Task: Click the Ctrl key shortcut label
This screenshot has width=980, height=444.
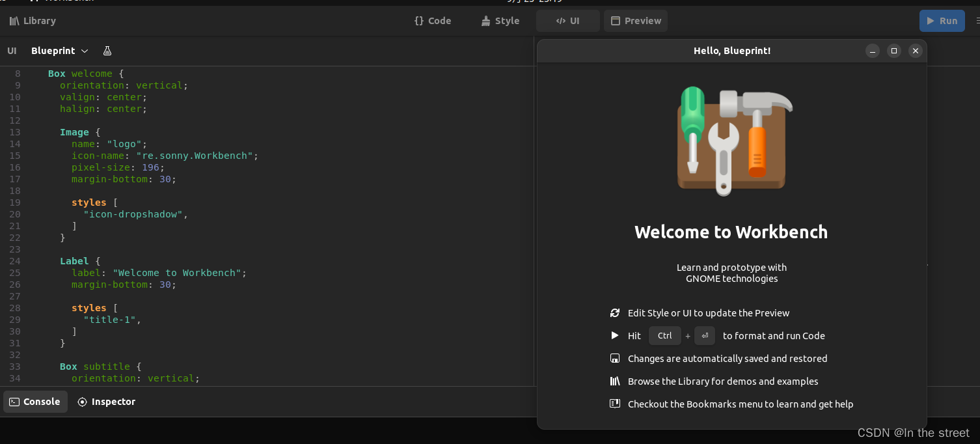Action: [x=664, y=336]
